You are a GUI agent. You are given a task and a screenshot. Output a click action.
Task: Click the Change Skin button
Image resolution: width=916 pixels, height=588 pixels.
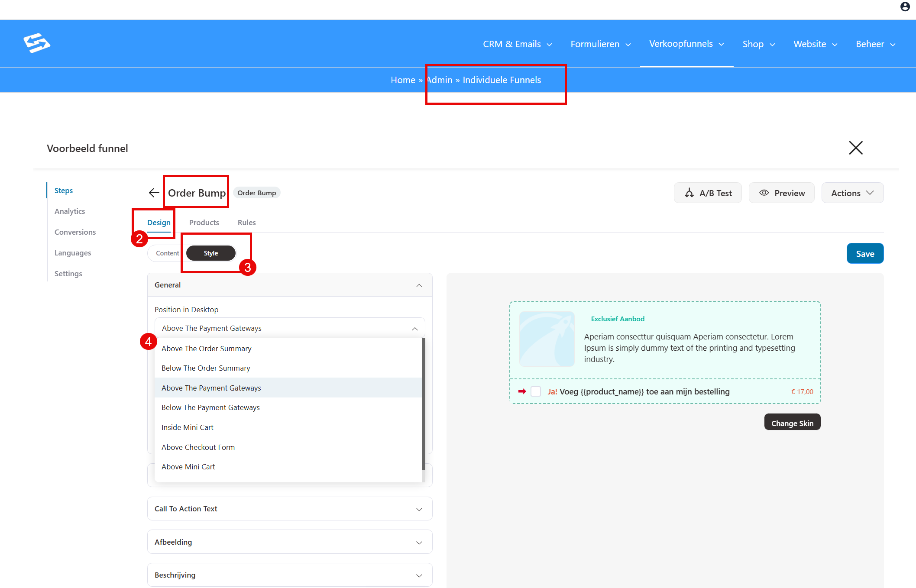point(792,423)
